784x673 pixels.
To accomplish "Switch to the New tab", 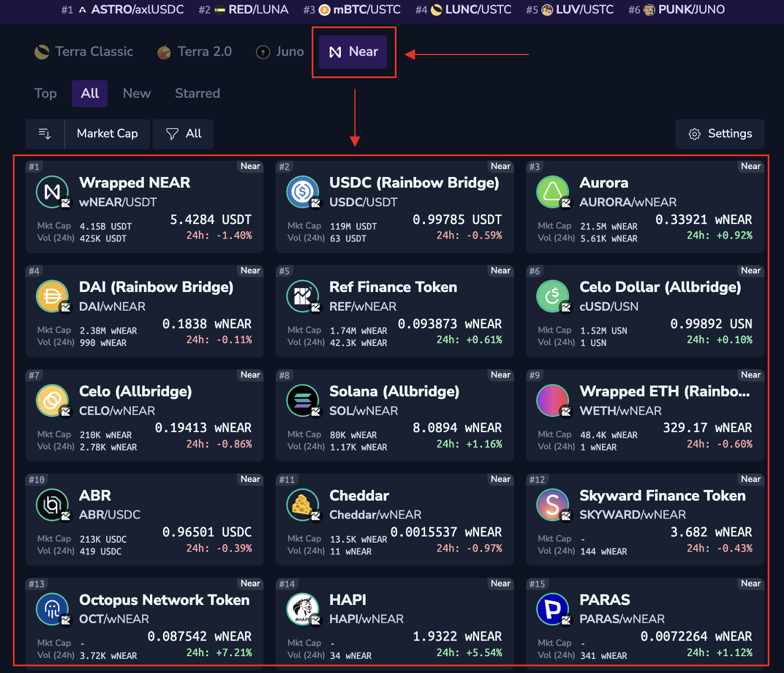I will (x=137, y=93).
